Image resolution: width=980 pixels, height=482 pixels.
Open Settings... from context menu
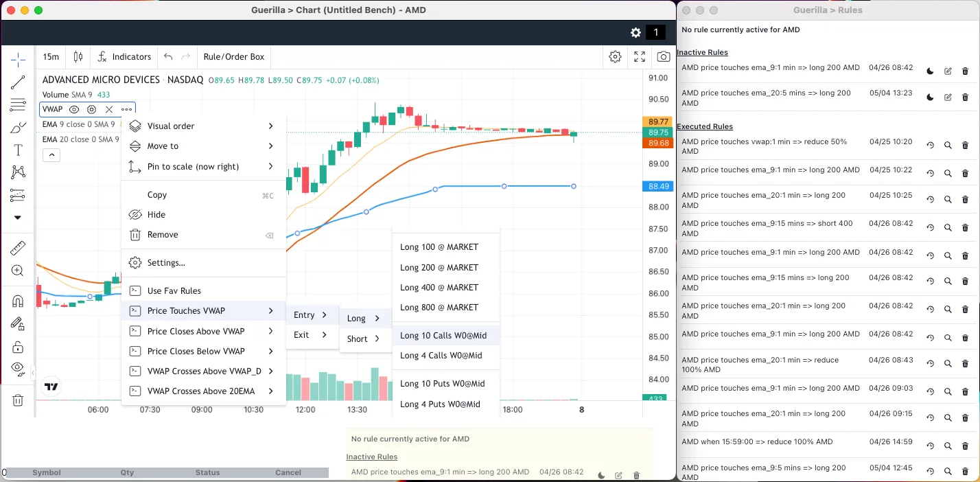click(x=204, y=263)
